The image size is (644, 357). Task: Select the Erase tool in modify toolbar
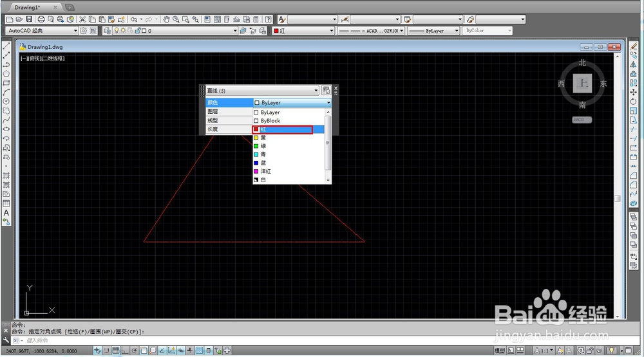(x=633, y=46)
